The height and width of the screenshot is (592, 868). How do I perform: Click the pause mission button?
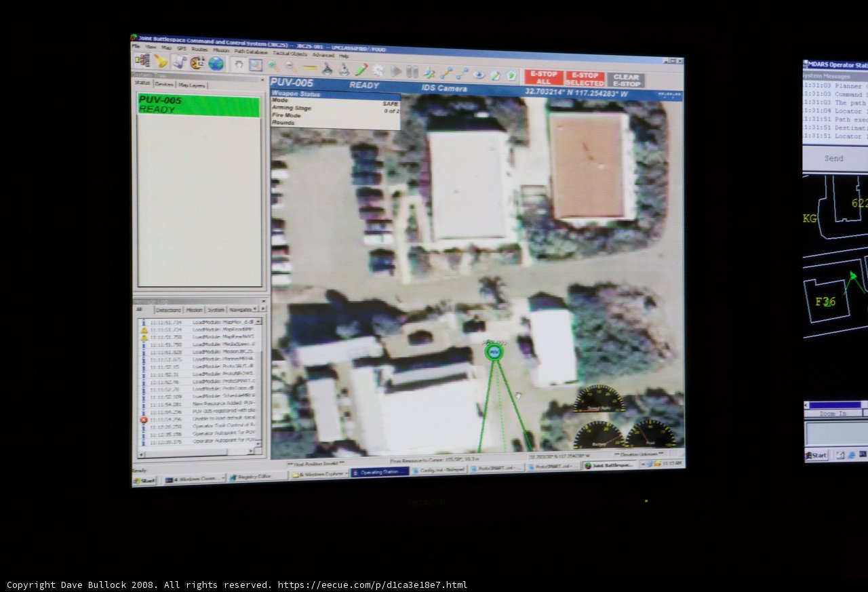click(412, 71)
